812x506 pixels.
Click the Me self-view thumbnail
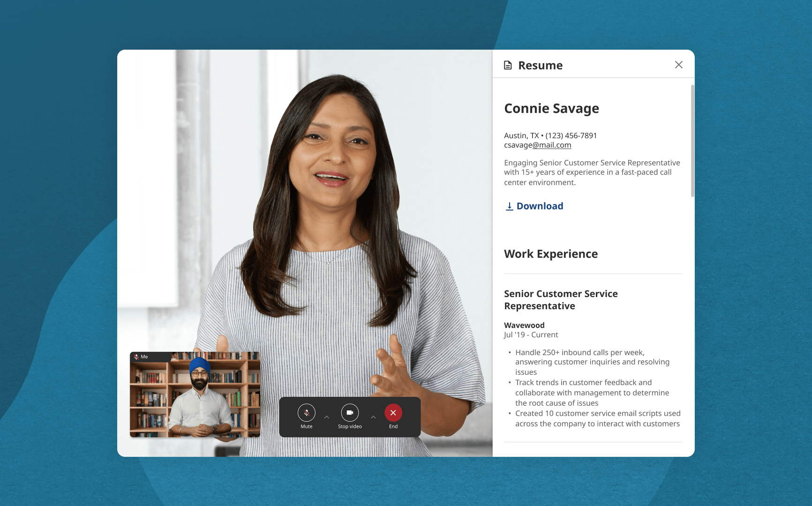click(x=195, y=394)
